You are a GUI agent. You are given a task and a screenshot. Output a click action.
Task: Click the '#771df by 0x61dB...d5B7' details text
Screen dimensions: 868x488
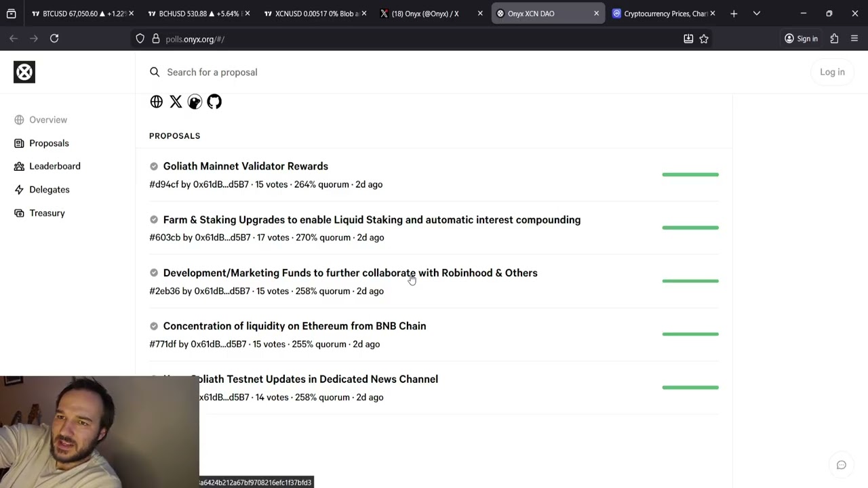coord(198,344)
